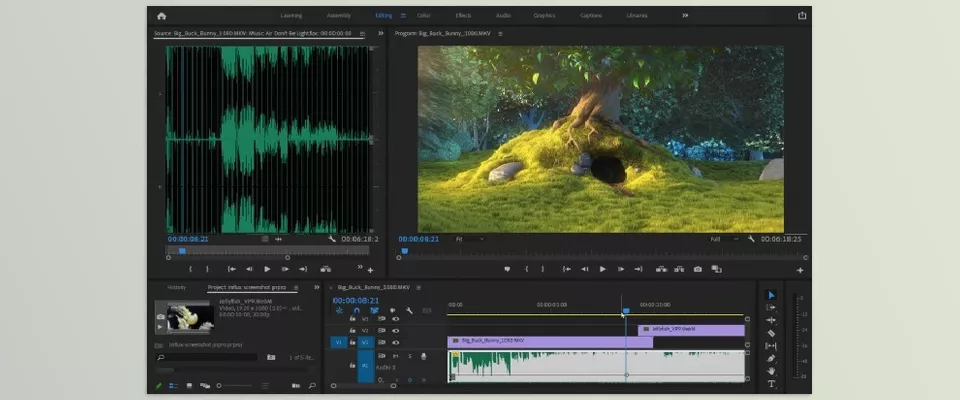The width and height of the screenshot is (960, 400).
Task: Toggle Linked Selection in timeline
Action: [374, 311]
